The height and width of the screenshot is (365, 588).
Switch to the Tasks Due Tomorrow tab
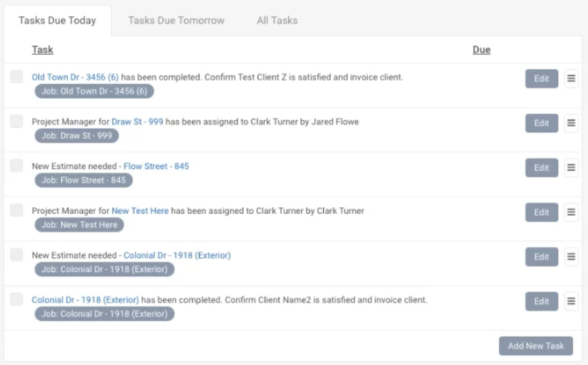pyautogui.click(x=176, y=20)
